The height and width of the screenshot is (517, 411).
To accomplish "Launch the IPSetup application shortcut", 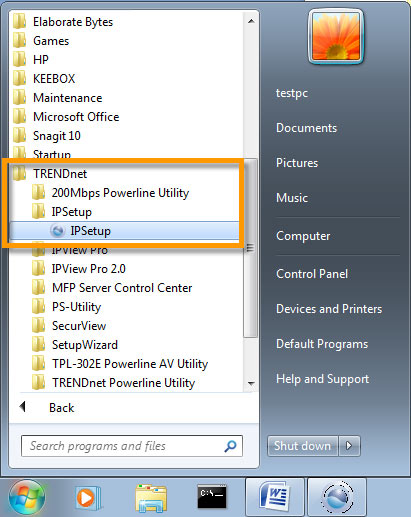I will click(x=124, y=231).
